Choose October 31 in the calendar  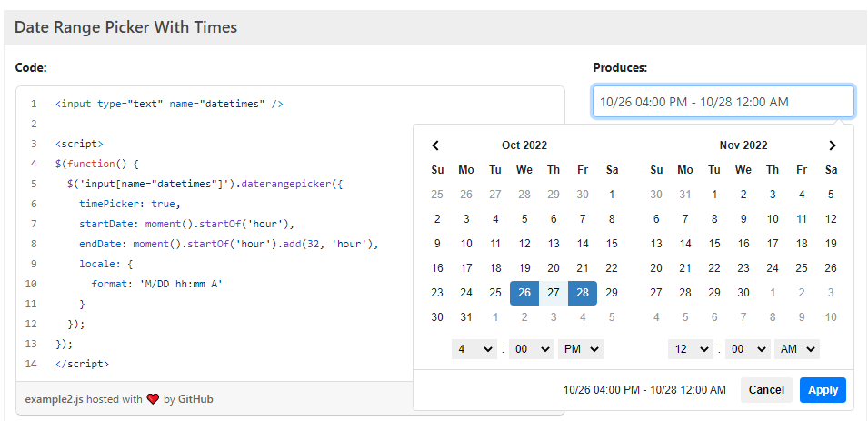click(x=466, y=317)
